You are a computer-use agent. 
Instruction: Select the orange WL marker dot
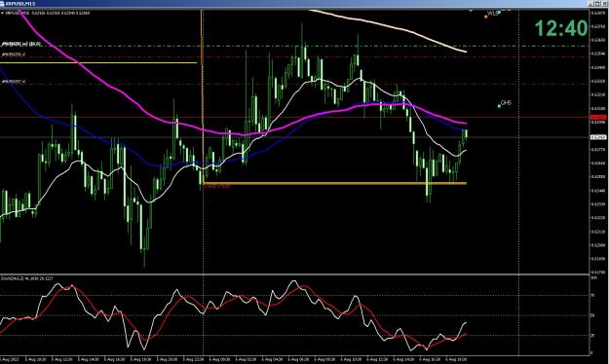(x=486, y=17)
